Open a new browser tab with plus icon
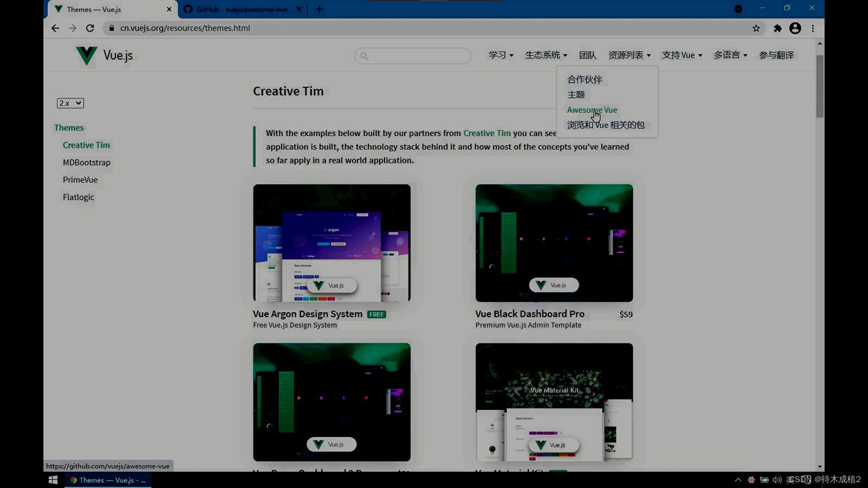The height and width of the screenshot is (488, 868). click(319, 9)
